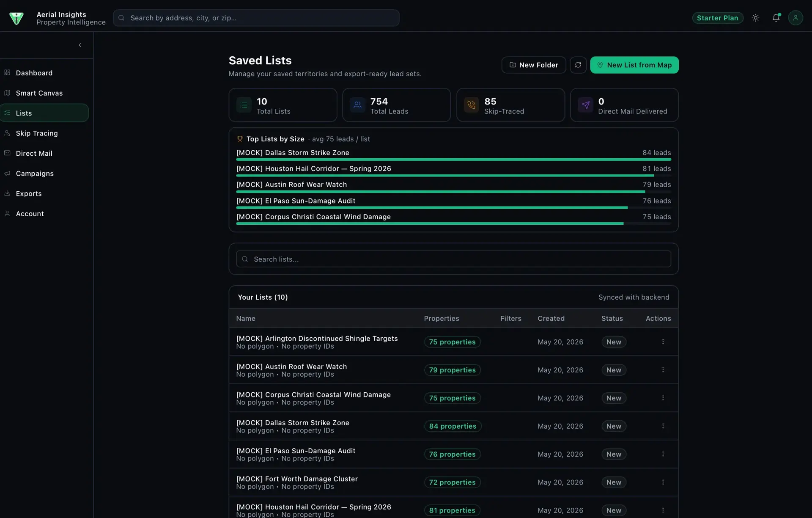
Task: Click the Status column header
Action: (612, 318)
